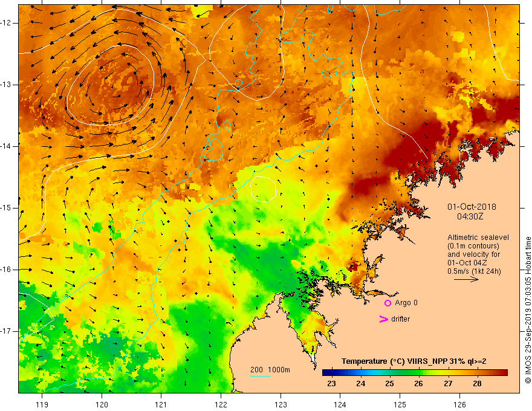Viewport: 532px width, 411px height.
Task: Click the -16 latitude axis label
Action: point(6,270)
